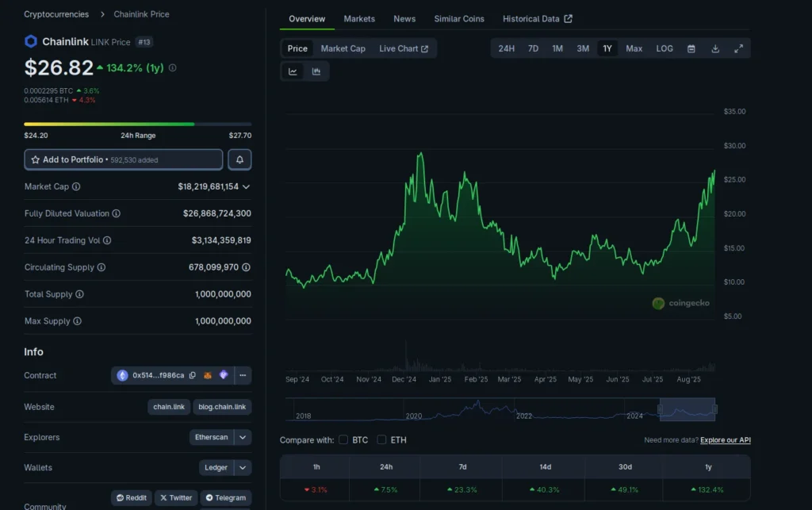Image resolution: width=812 pixels, height=510 pixels.
Task: Toggle LOG scale on chart
Action: pyautogui.click(x=665, y=48)
